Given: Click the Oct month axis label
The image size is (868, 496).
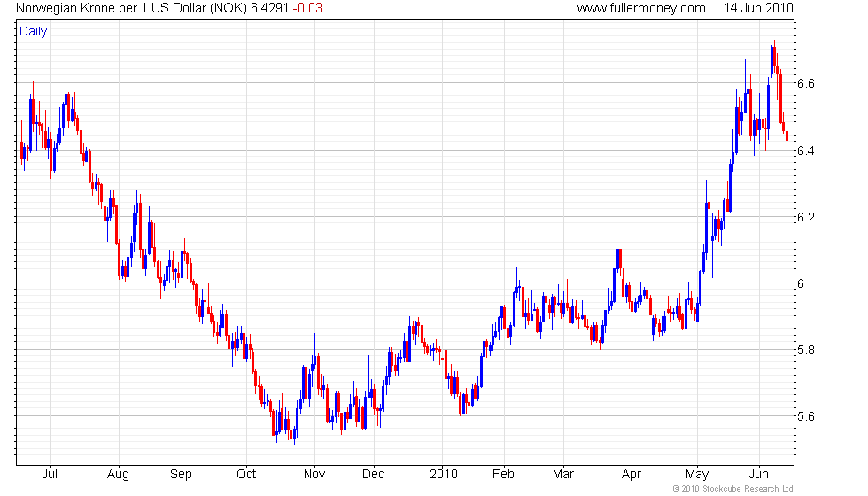Looking at the screenshot, I should coord(245,474).
